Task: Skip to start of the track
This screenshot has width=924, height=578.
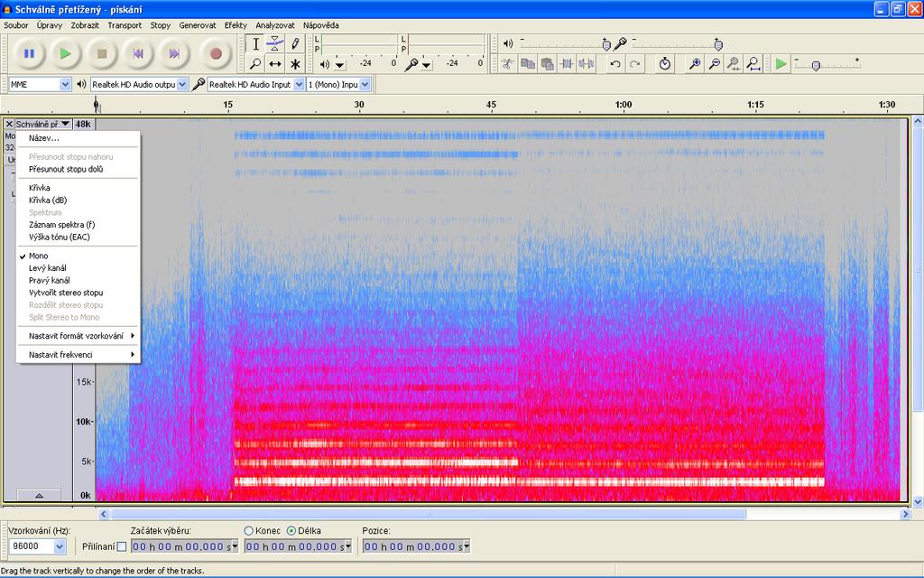Action: coord(138,53)
